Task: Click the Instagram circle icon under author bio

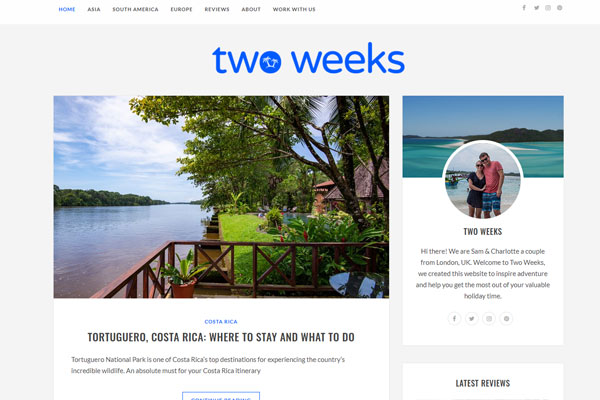Action: (489, 318)
